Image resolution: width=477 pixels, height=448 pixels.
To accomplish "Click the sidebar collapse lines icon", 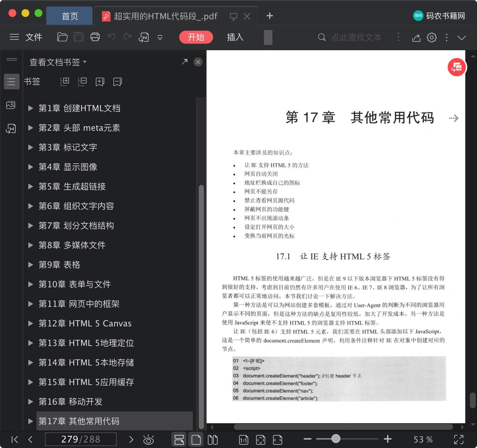I will tap(12, 59).
